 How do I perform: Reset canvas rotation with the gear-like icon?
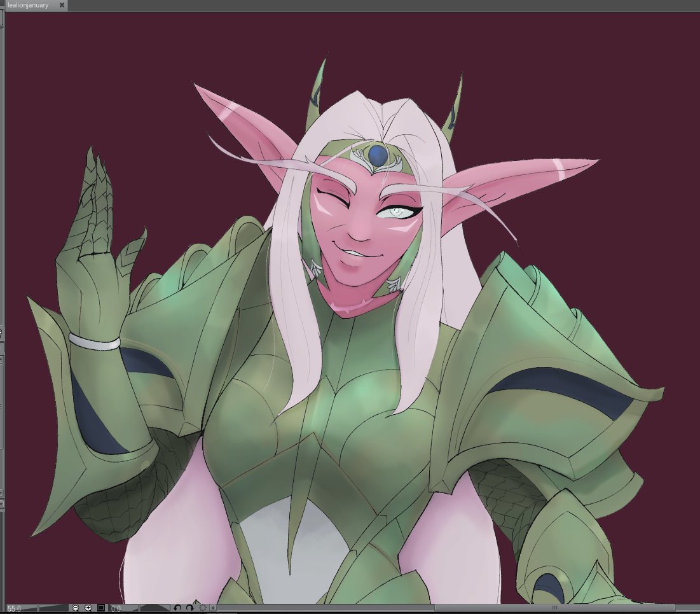point(203,608)
